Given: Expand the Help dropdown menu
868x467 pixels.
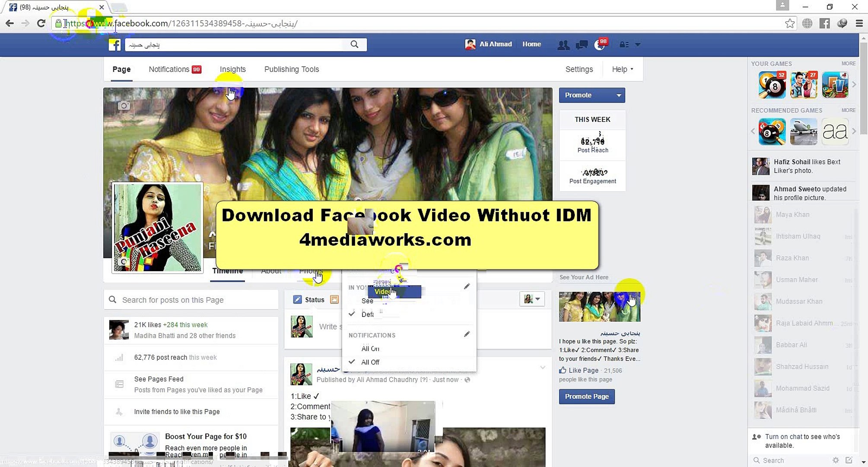Looking at the screenshot, I should click(x=622, y=69).
